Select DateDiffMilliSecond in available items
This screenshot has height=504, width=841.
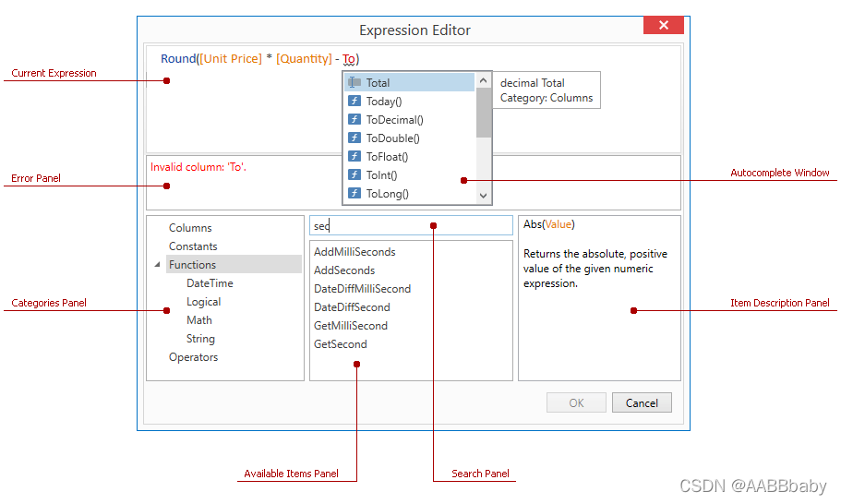click(x=363, y=289)
